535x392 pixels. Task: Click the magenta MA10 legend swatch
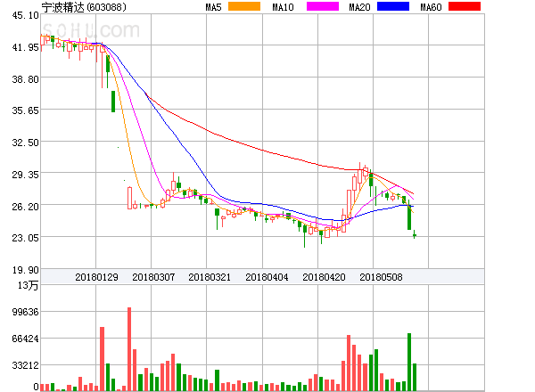tap(323, 6)
